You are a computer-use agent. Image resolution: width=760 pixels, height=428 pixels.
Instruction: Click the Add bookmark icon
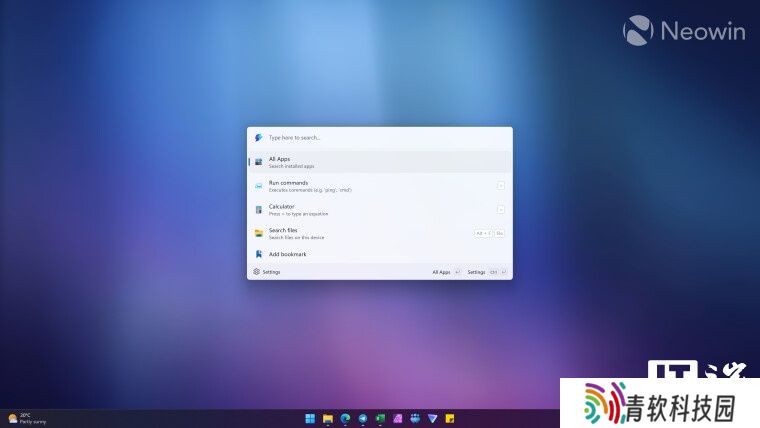click(258, 254)
